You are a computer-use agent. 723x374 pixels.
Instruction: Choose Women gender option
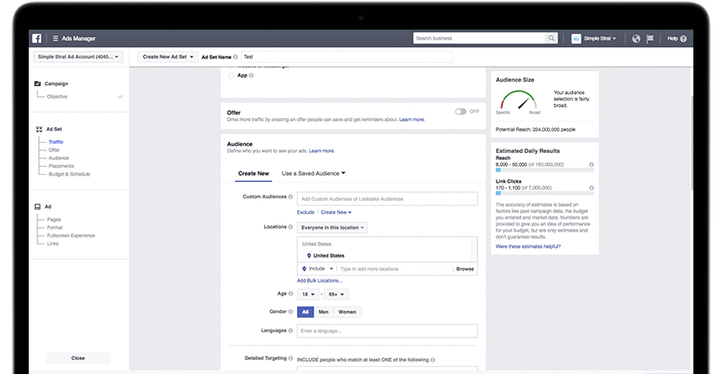click(x=347, y=312)
